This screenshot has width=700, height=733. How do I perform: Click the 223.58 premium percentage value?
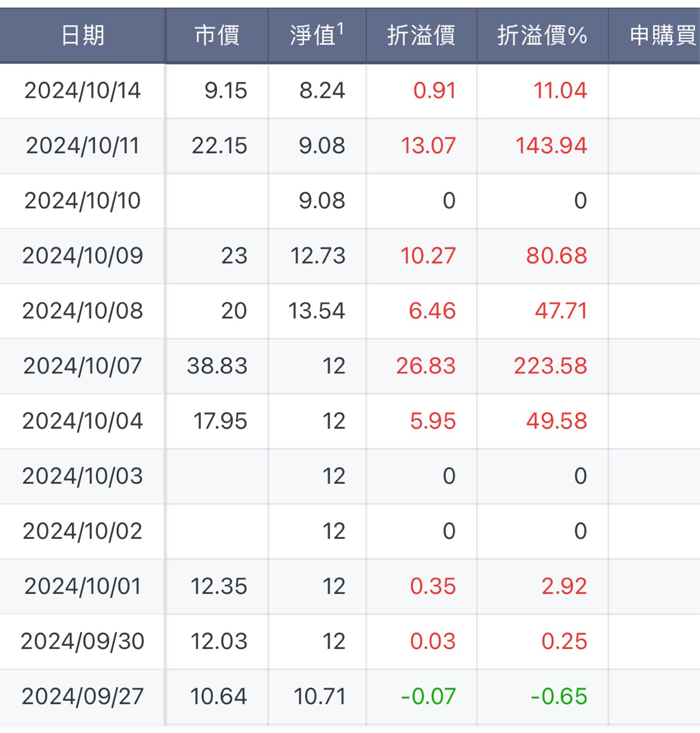(x=550, y=366)
